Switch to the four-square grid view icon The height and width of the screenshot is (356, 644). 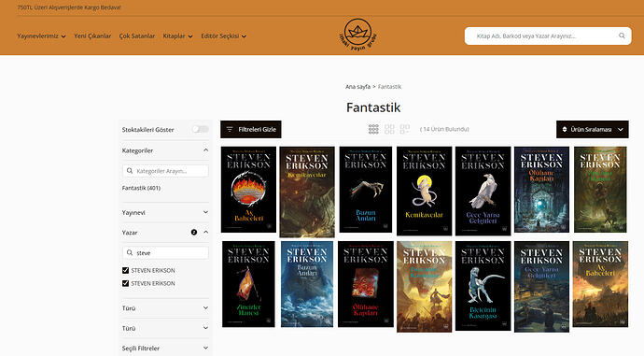coord(389,129)
